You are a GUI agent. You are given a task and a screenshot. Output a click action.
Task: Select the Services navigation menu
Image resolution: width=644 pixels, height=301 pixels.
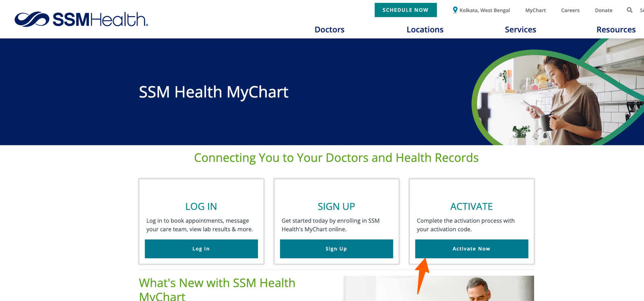[520, 29]
